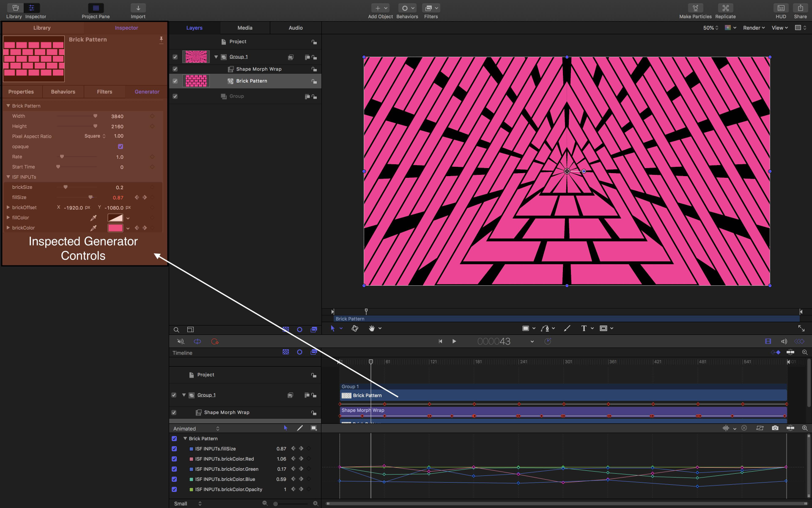Select the arrow Select/Transform tool

coord(333,329)
